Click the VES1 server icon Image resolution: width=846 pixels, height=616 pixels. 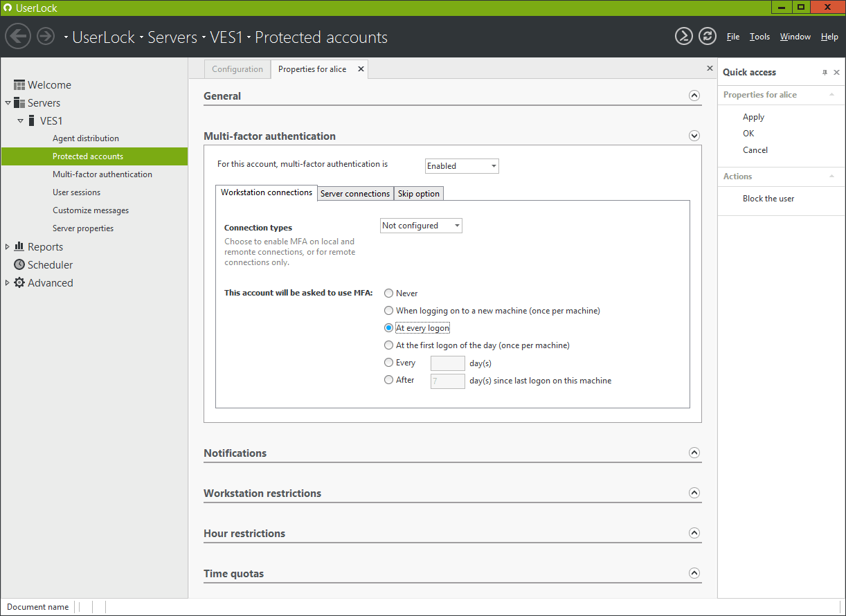click(32, 120)
